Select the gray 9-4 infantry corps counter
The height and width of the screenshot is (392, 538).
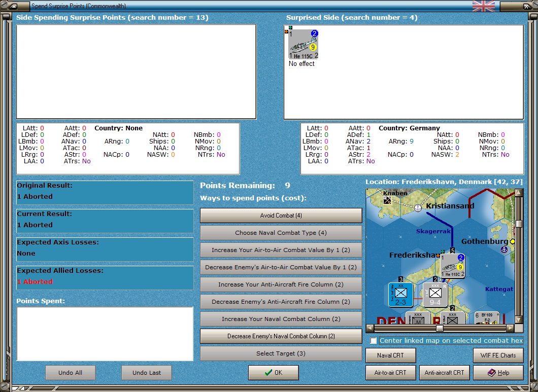(435, 295)
